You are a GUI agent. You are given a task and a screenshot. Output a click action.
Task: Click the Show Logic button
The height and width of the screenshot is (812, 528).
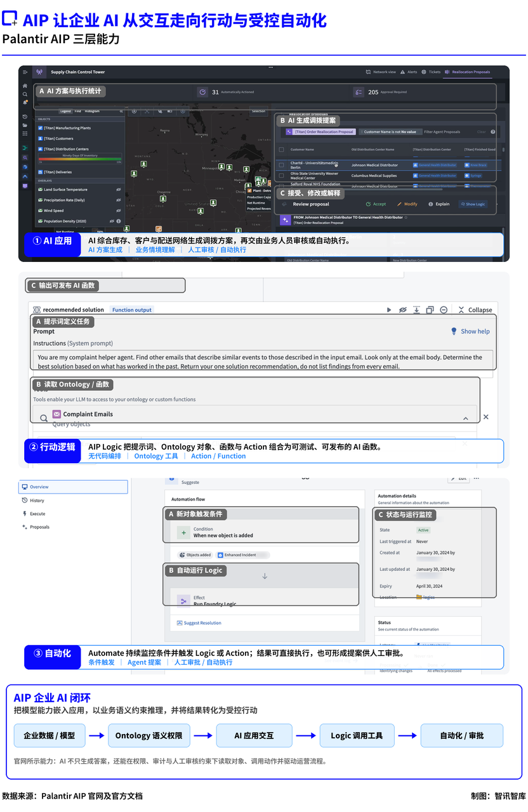coord(473,204)
